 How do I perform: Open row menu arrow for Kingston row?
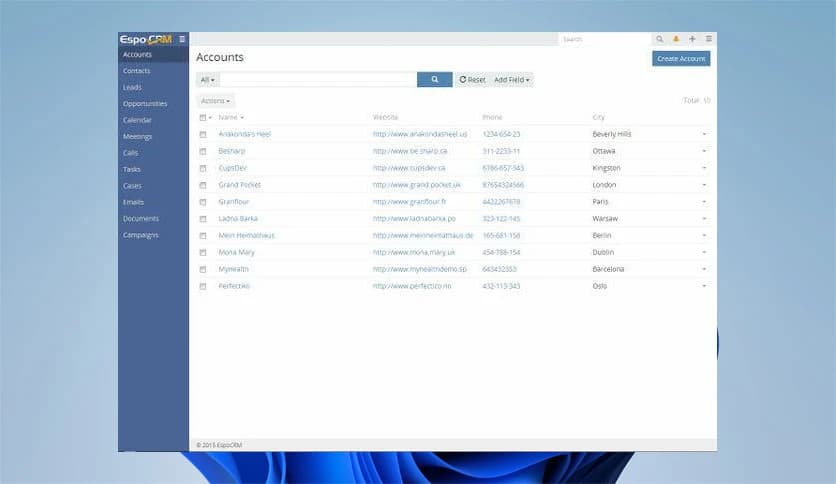pyautogui.click(x=704, y=168)
